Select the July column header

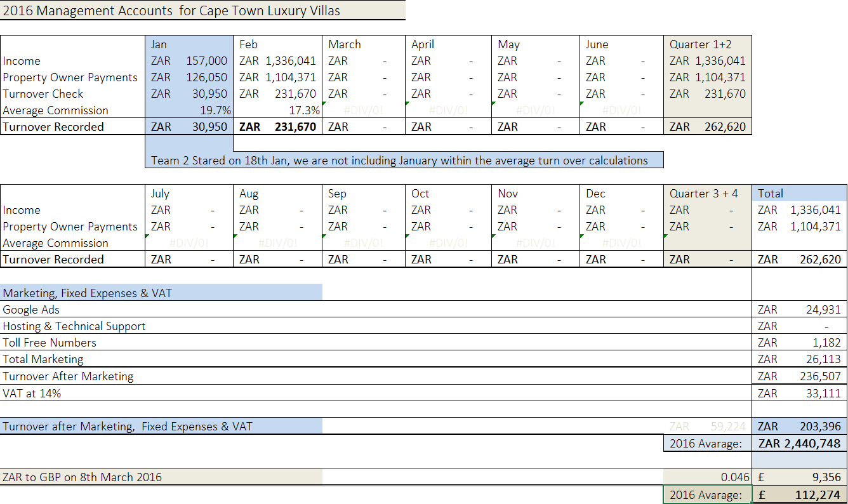189,194
